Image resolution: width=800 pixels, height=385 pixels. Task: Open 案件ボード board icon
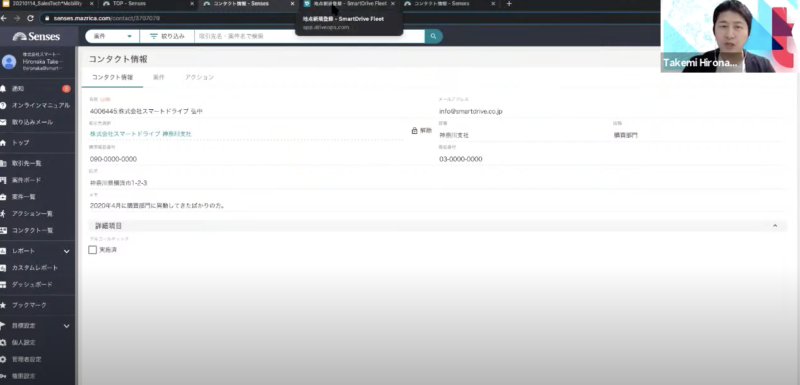(3, 180)
